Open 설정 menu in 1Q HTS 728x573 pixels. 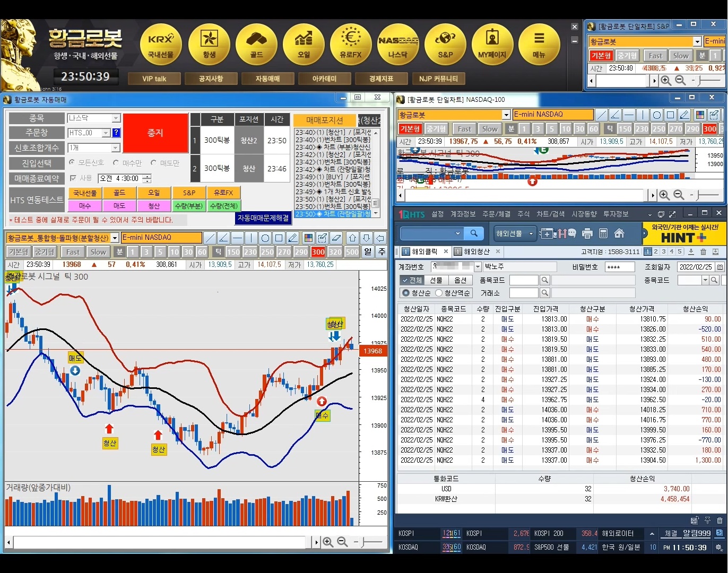point(438,214)
